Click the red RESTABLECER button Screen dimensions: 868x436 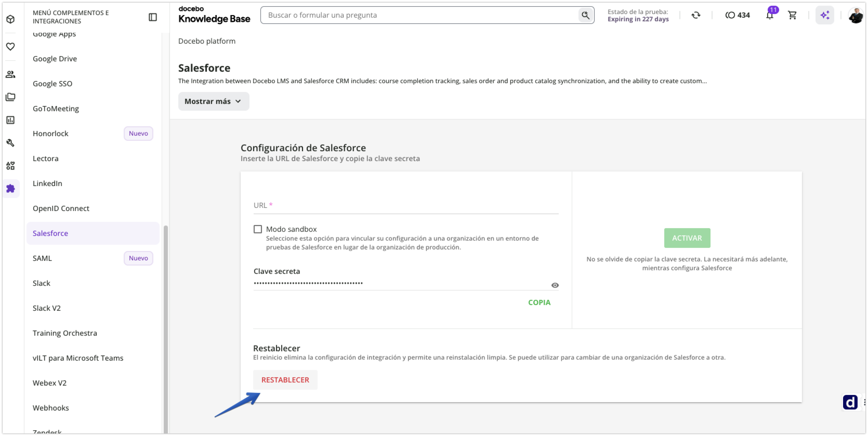pyautogui.click(x=285, y=380)
